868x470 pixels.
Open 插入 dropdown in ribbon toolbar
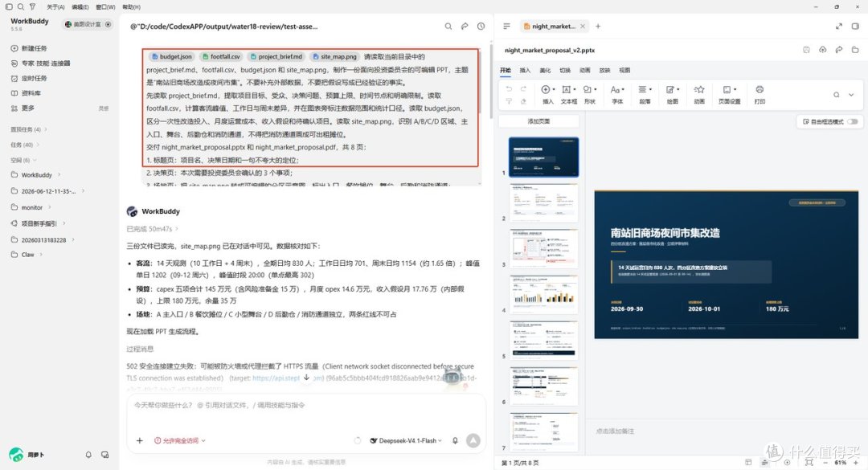click(548, 94)
